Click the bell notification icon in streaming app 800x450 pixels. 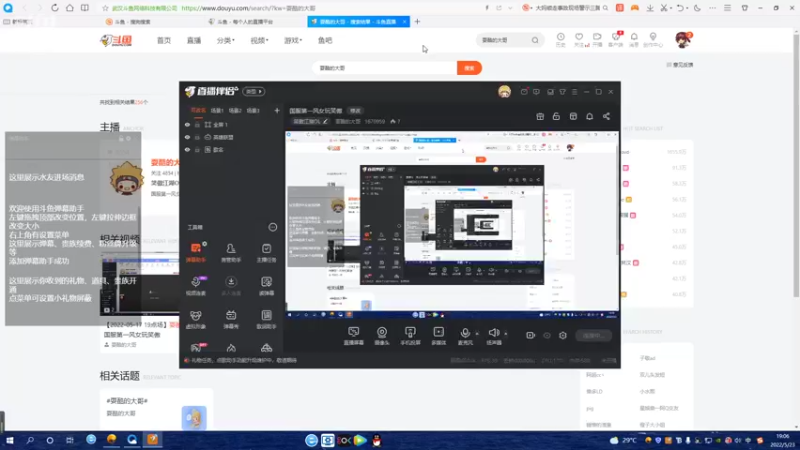pyautogui.click(x=589, y=116)
